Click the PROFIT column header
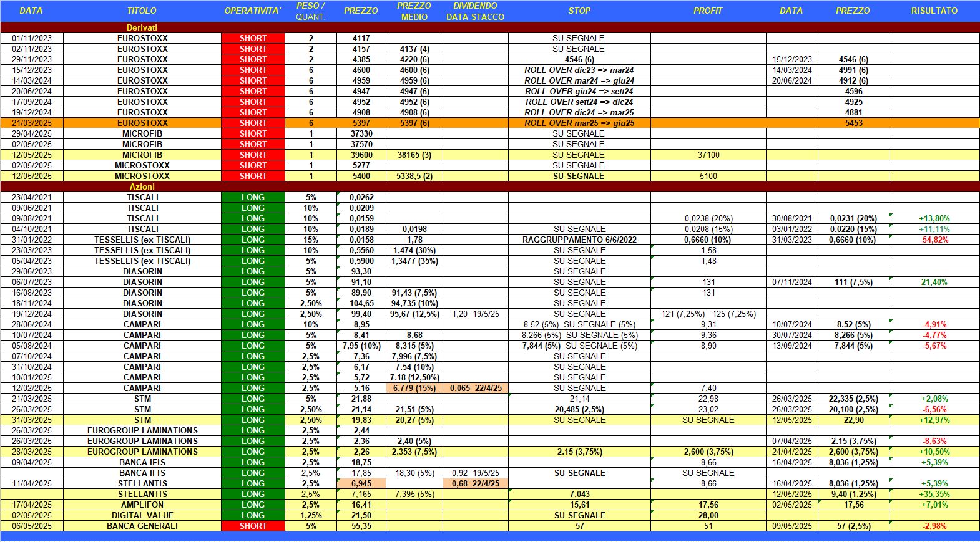 (x=708, y=11)
